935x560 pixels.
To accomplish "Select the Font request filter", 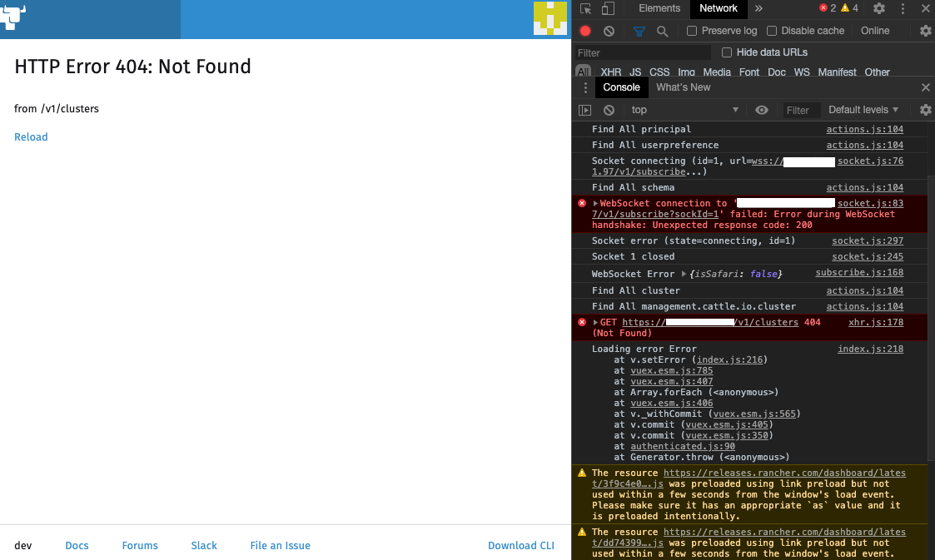I will click(x=749, y=72).
